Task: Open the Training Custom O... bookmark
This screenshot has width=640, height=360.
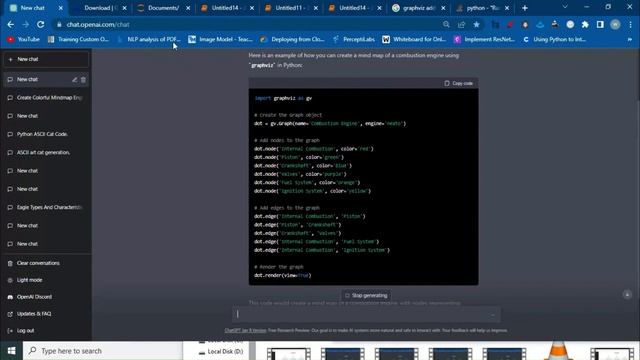Action: tap(78, 39)
